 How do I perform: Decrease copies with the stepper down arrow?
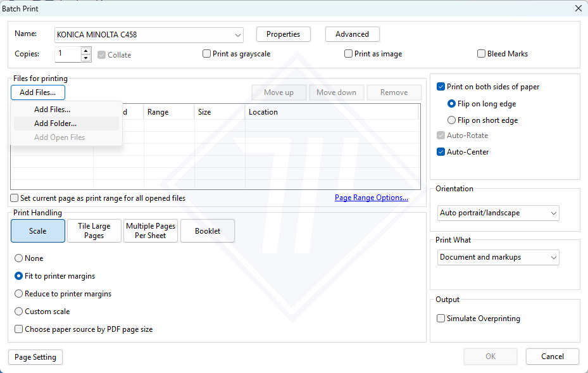coord(86,58)
